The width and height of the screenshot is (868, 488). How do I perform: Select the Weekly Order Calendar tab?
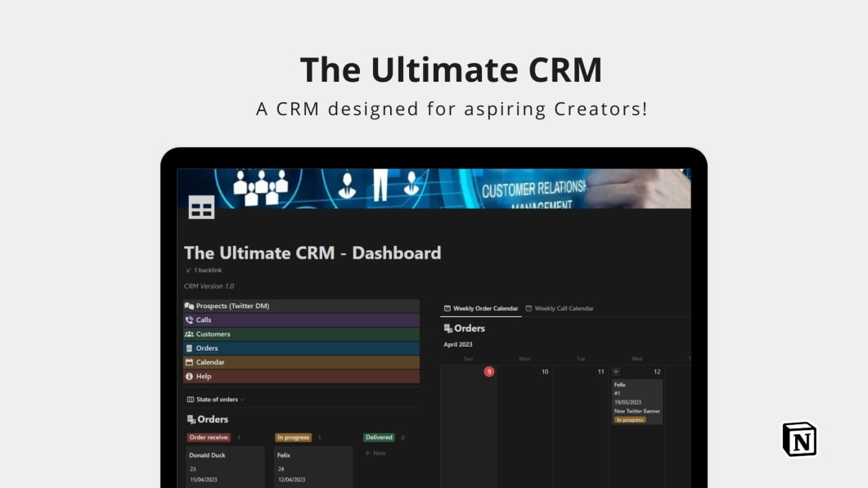click(484, 308)
